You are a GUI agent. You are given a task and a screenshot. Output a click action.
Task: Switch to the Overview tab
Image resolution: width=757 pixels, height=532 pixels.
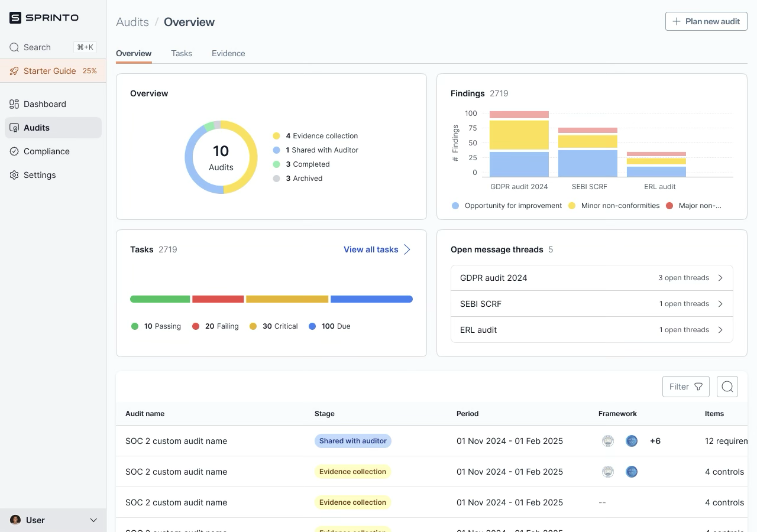pos(134,53)
